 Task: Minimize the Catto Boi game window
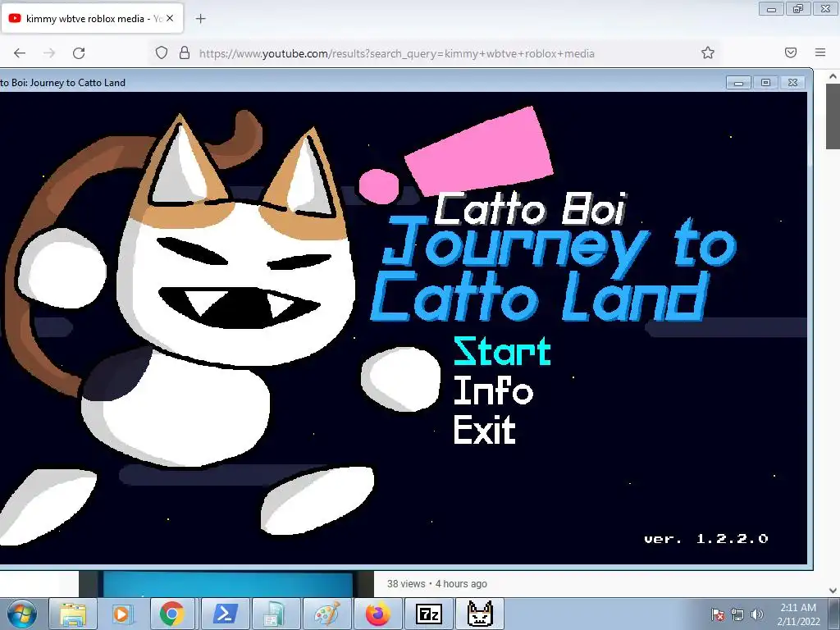coord(738,83)
